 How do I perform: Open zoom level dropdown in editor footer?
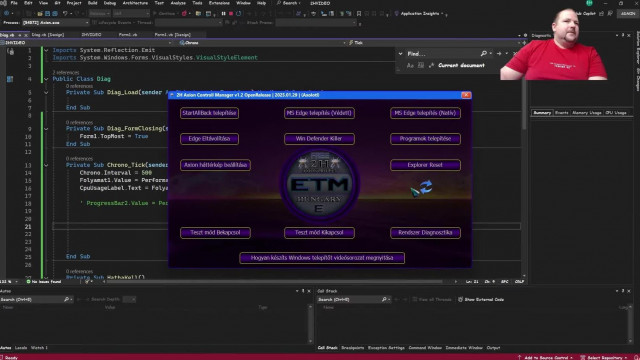16,281
